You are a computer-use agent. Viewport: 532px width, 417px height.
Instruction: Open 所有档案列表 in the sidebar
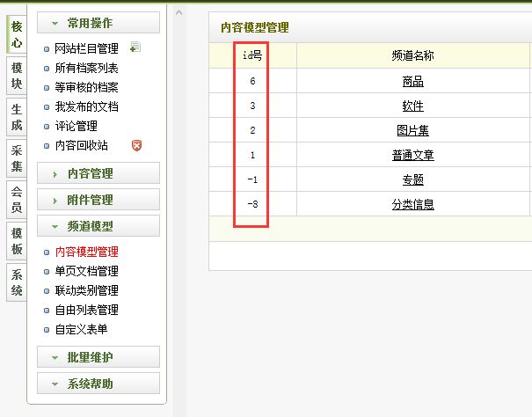click(x=86, y=68)
